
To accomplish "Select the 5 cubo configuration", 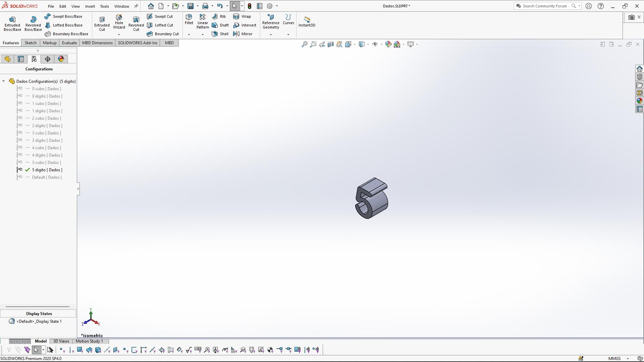I will 46,163.
